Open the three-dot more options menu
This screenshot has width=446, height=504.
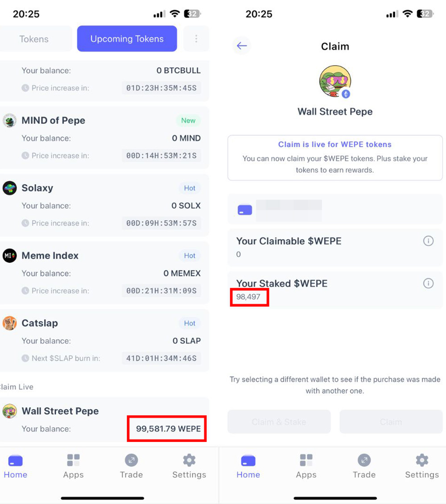pos(196,38)
